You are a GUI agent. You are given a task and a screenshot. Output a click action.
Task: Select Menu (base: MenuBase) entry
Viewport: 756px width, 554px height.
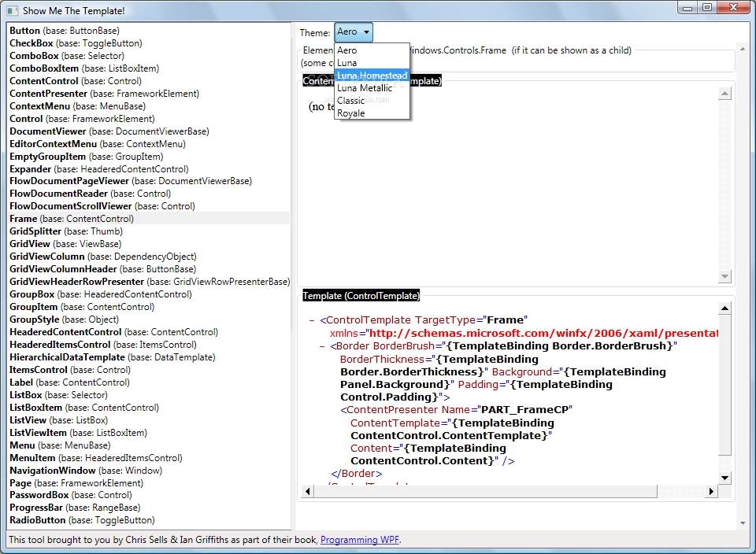(150, 445)
